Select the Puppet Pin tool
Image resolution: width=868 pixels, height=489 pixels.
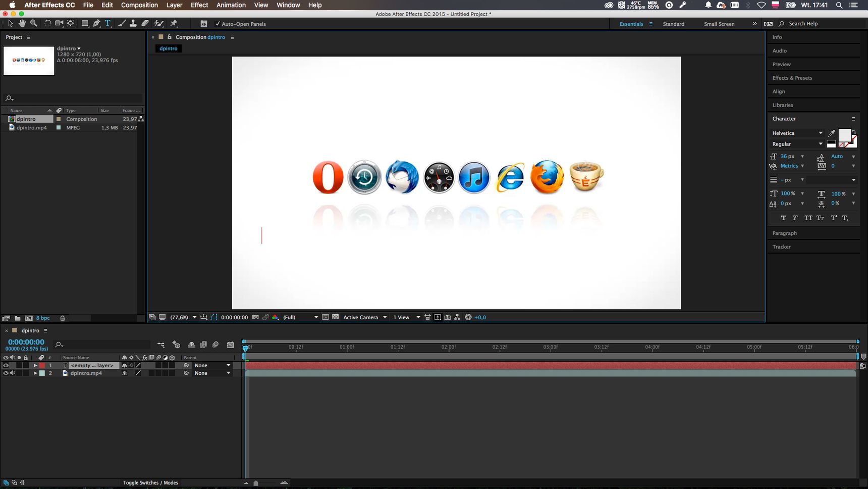[174, 23]
